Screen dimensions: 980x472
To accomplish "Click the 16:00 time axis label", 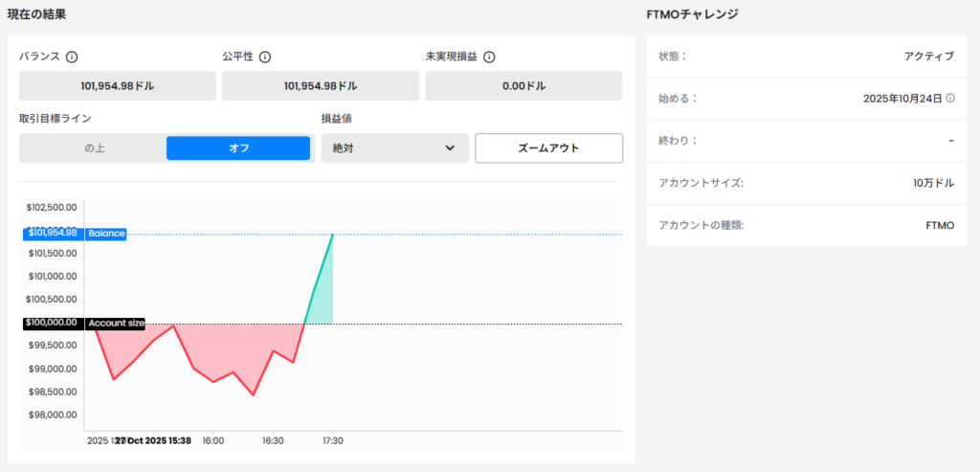I will coord(213,441).
